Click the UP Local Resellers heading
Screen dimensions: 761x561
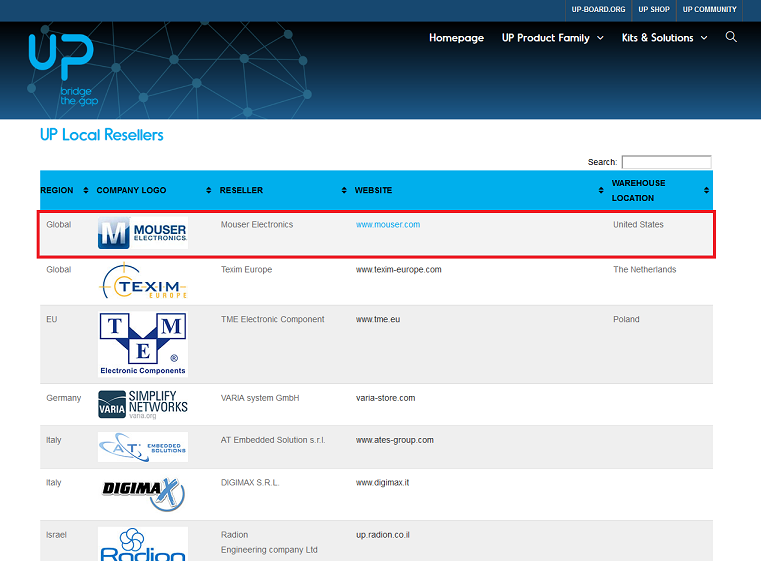tap(101, 135)
